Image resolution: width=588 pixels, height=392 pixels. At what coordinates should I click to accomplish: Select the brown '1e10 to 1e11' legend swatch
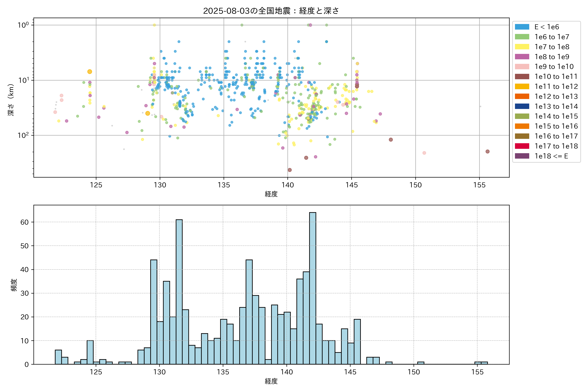click(522, 76)
